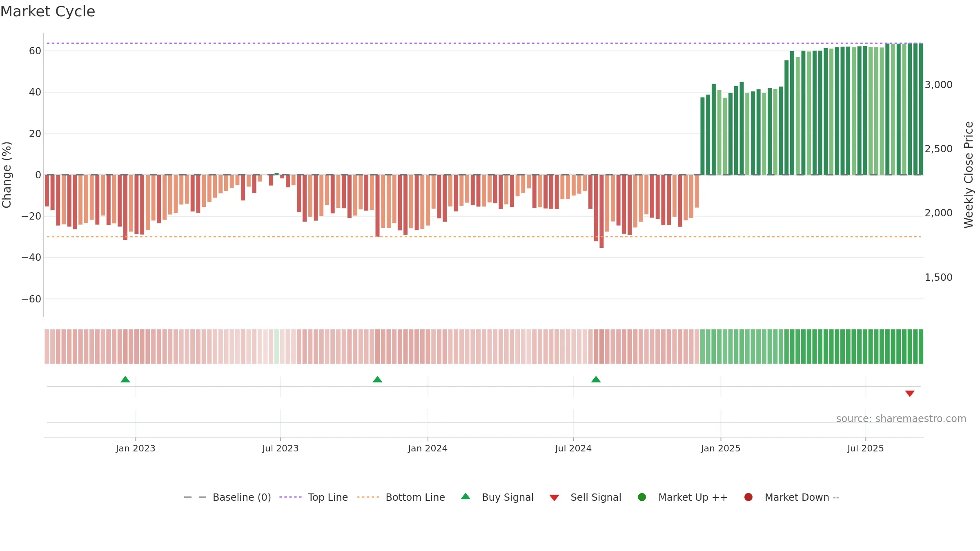980x551 pixels.
Task: Click the pale green heat-strip cell near Jul 2023
Action: 276,347
